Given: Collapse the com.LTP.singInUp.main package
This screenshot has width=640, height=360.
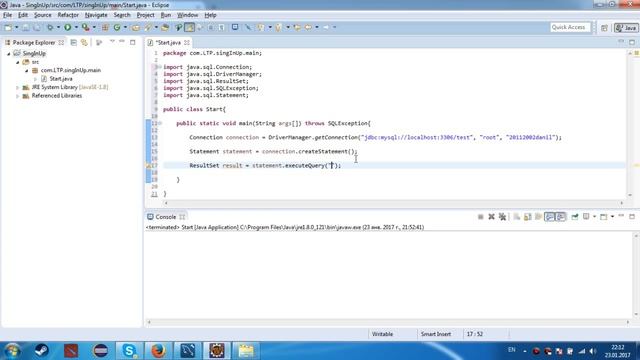Looking at the screenshot, I should pos(27,70).
